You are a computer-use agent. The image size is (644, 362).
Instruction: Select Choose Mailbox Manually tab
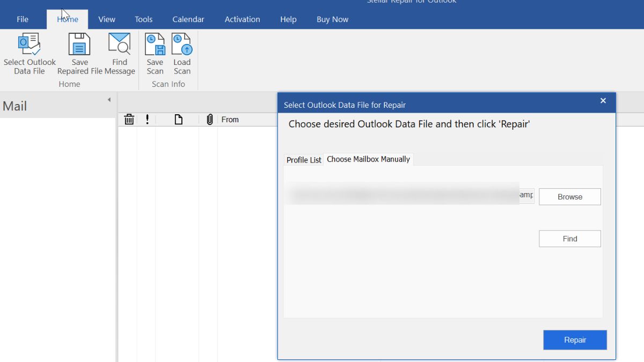click(368, 159)
